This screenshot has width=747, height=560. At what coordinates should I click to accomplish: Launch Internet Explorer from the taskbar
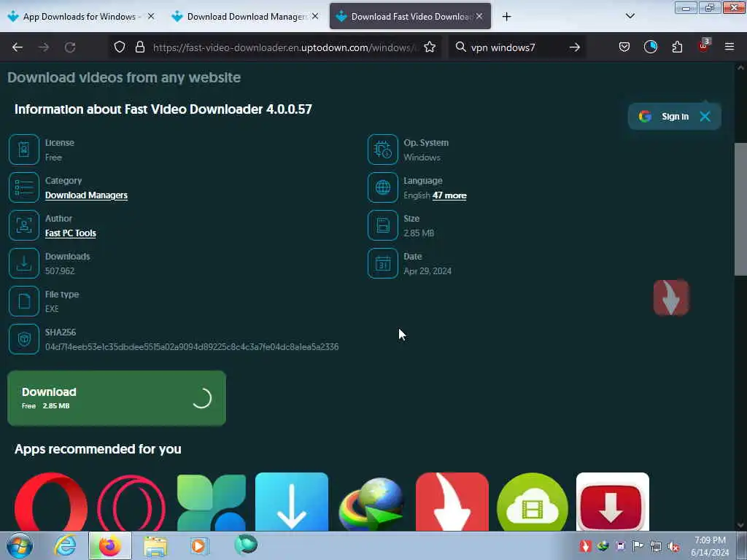pos(65,545)
